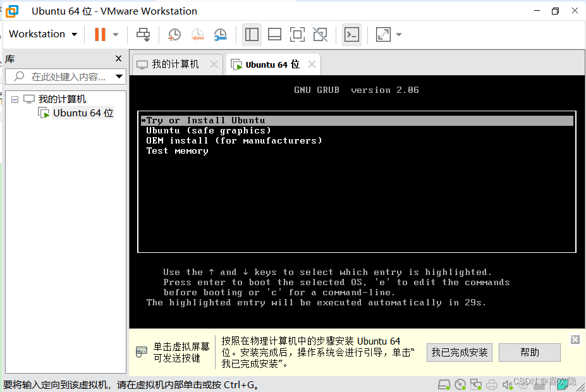Click 我已完成安装 button
Screen dimensions: 586x392
(460, 352)
